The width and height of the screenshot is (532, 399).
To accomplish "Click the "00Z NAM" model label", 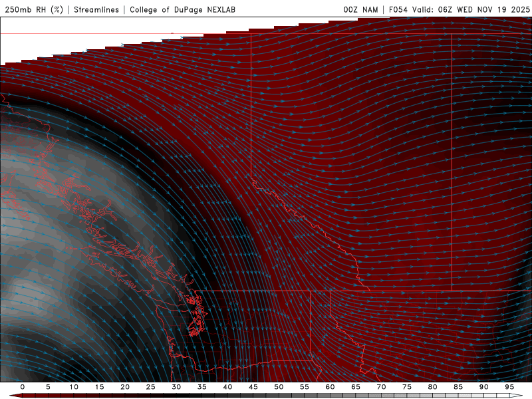I will click(x=360, y=9).
